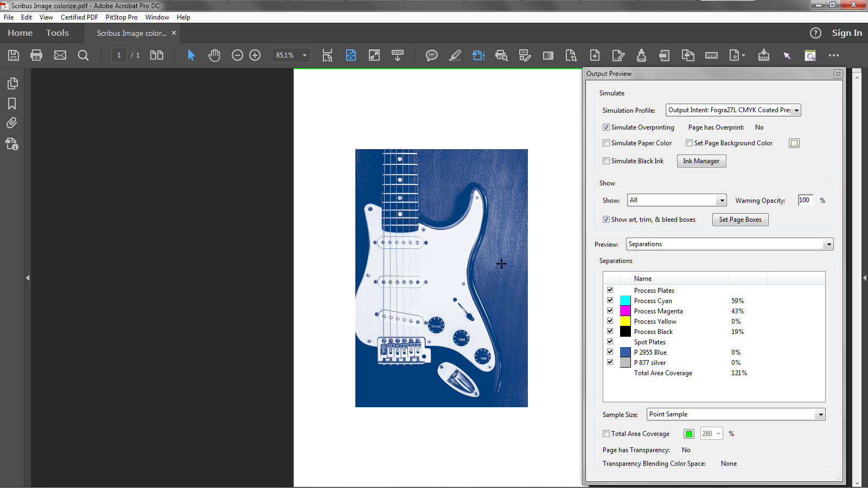868x488 pixels.
Task: Disable the Simulate Overprinting checkbox
Action: 606,127
